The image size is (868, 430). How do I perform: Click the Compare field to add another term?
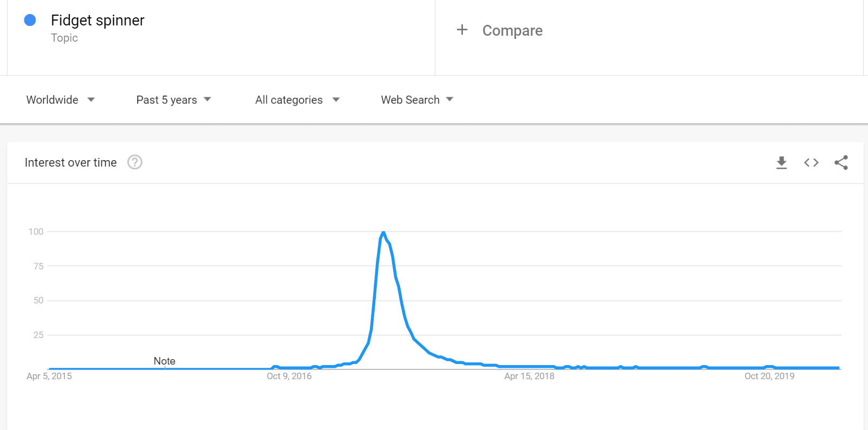[x=512, y=30]
